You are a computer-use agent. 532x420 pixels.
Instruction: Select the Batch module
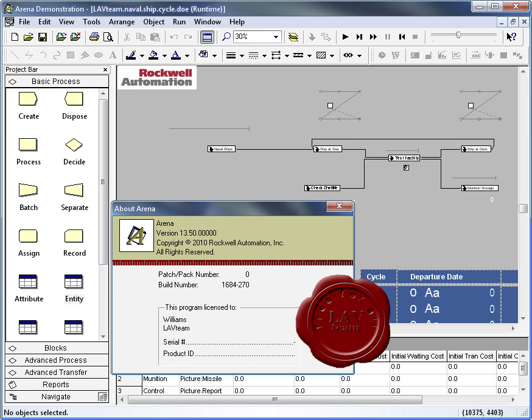tap(29, 197)
